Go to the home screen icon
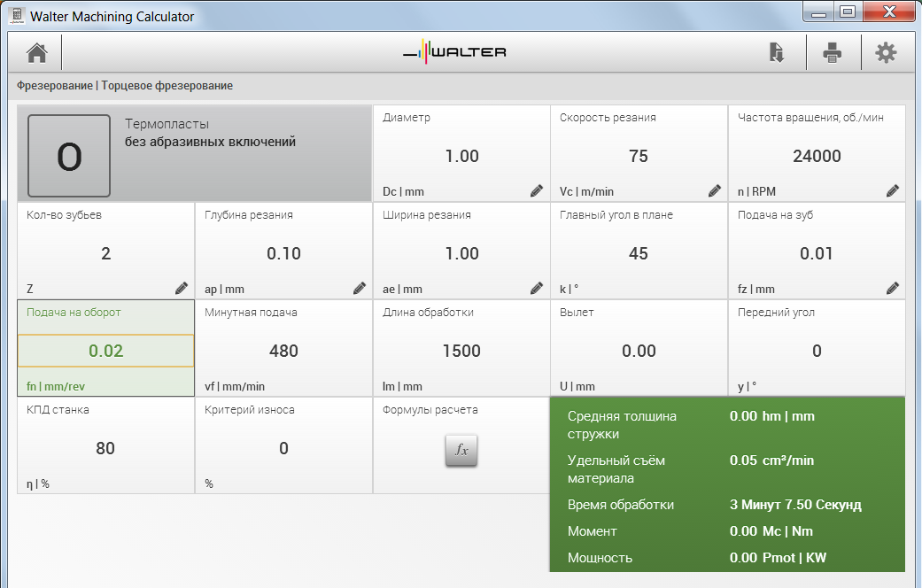Viewport: 922px width, 588px height. tap(36, 53)
